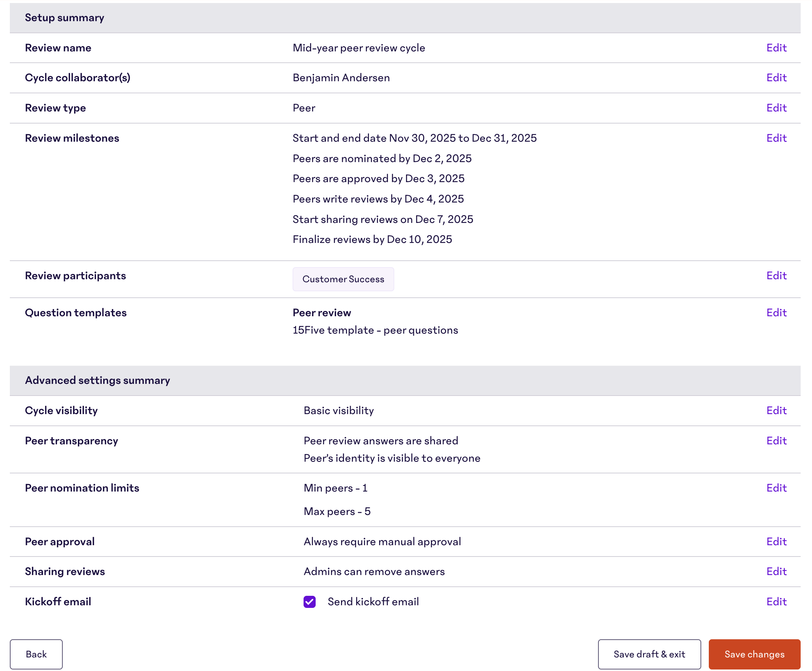Edit the Peer approval setting

[x=776, y=541]
